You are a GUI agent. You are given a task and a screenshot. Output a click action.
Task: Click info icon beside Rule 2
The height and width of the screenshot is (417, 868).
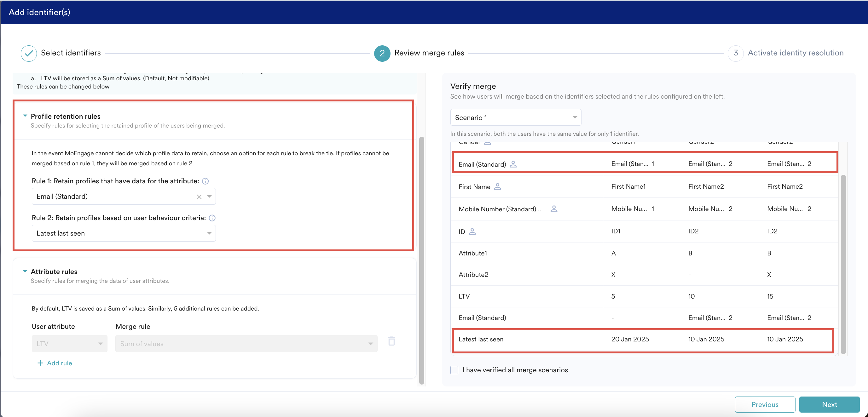212,218
